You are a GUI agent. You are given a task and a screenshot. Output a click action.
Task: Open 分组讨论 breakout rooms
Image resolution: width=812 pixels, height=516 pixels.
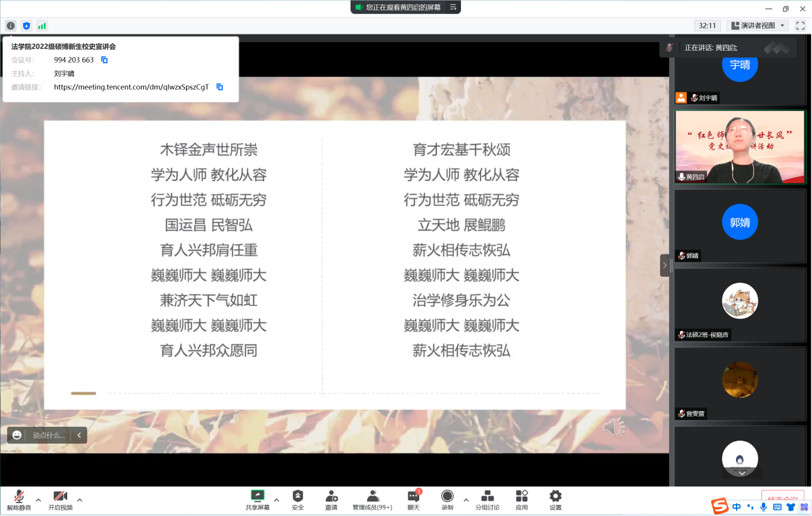pyautogui.click(x=488, y=500)
